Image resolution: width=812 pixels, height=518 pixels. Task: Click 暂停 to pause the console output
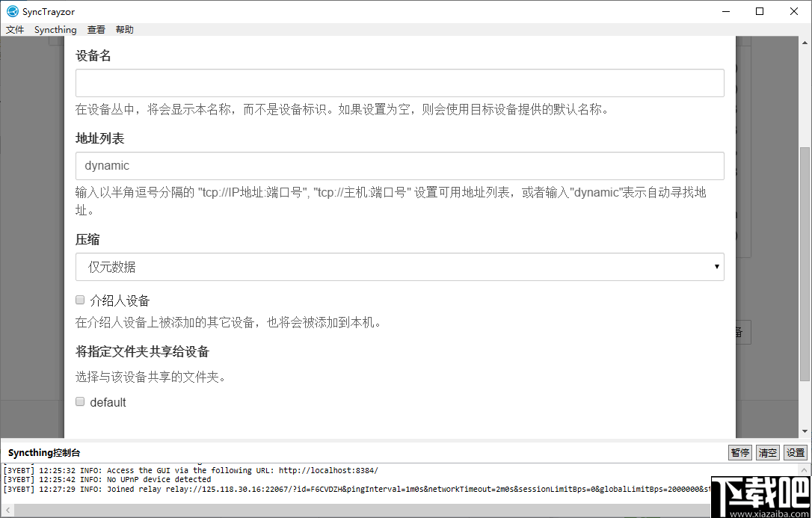point(739,452)
